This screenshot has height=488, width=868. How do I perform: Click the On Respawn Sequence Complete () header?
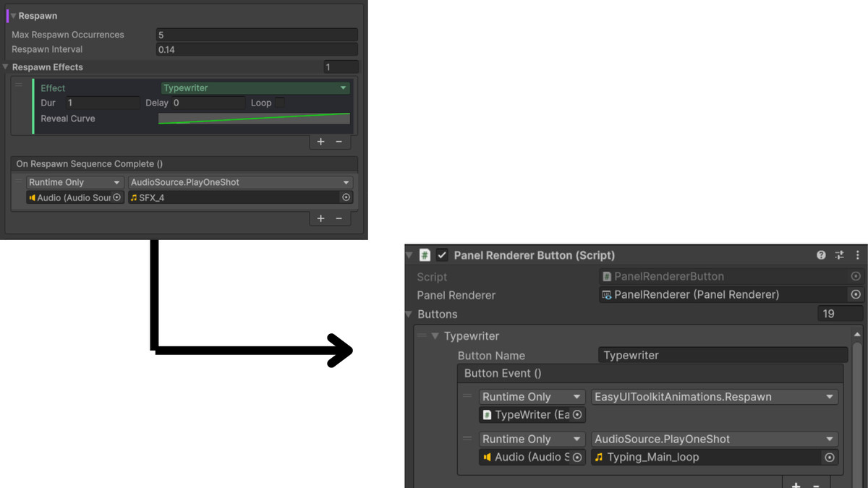[90, 164]
